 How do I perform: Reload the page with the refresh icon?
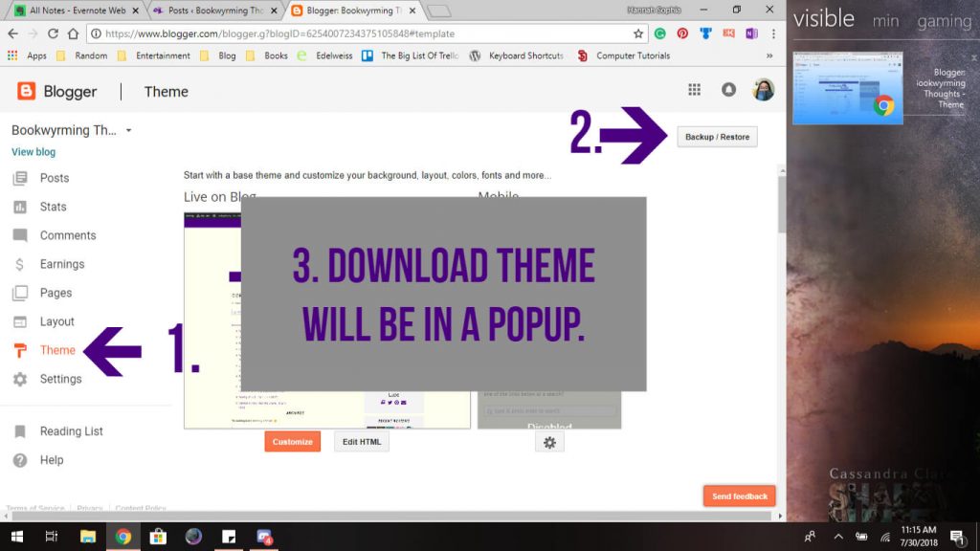54,33
